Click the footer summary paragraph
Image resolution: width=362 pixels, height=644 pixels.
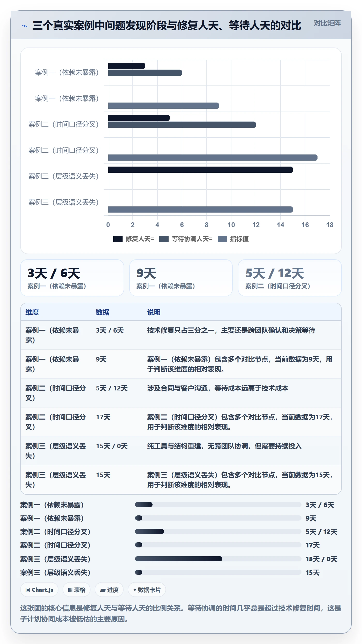[x=181, y=613]
